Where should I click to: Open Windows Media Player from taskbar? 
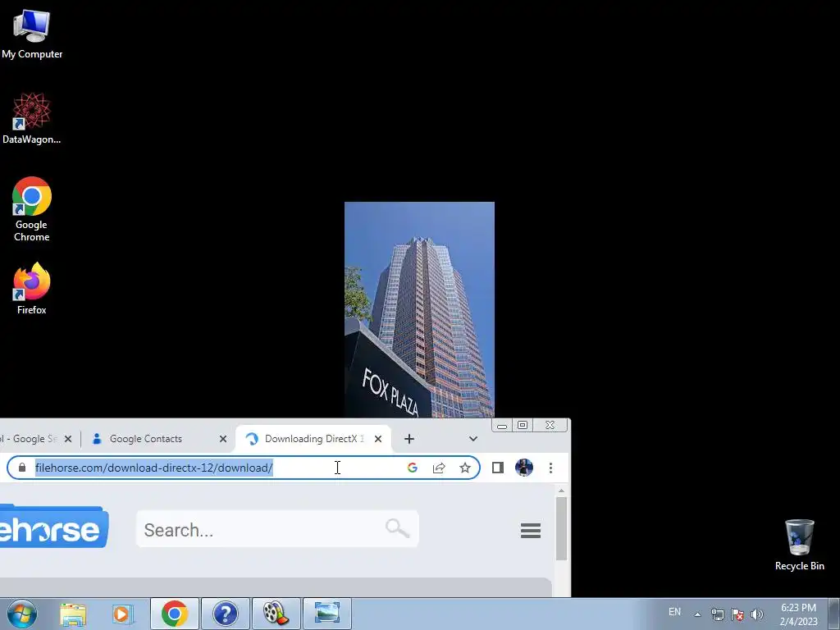pos(123,614)
